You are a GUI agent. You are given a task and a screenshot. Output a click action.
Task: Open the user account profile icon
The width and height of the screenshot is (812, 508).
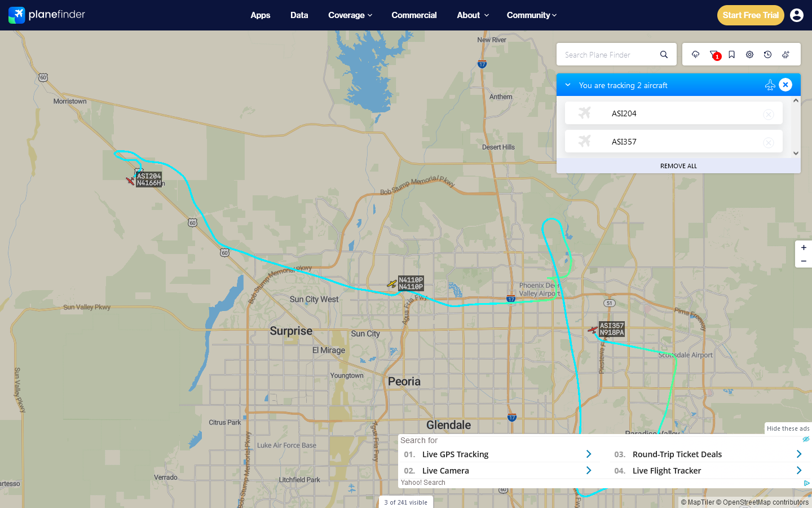pos(797,15)
